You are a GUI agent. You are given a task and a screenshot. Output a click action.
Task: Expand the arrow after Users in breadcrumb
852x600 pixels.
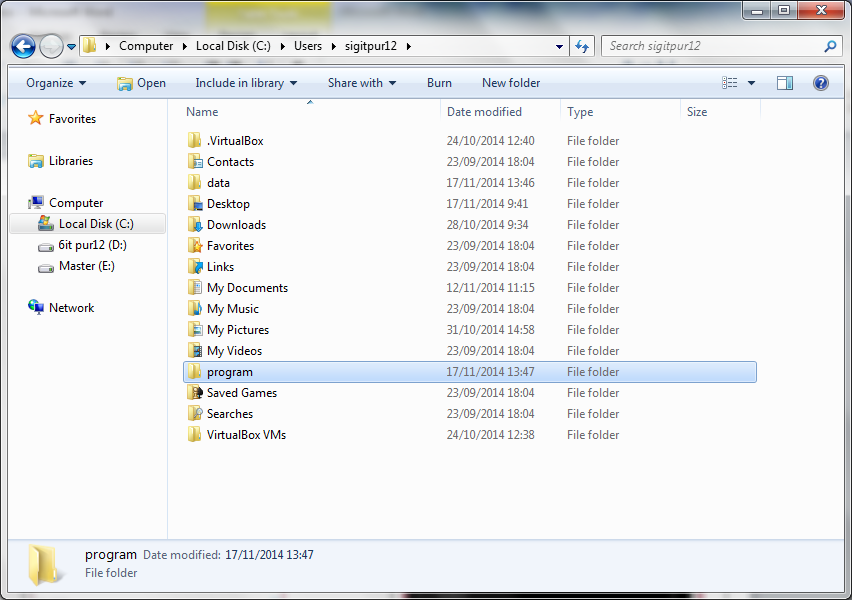(334, 46)
